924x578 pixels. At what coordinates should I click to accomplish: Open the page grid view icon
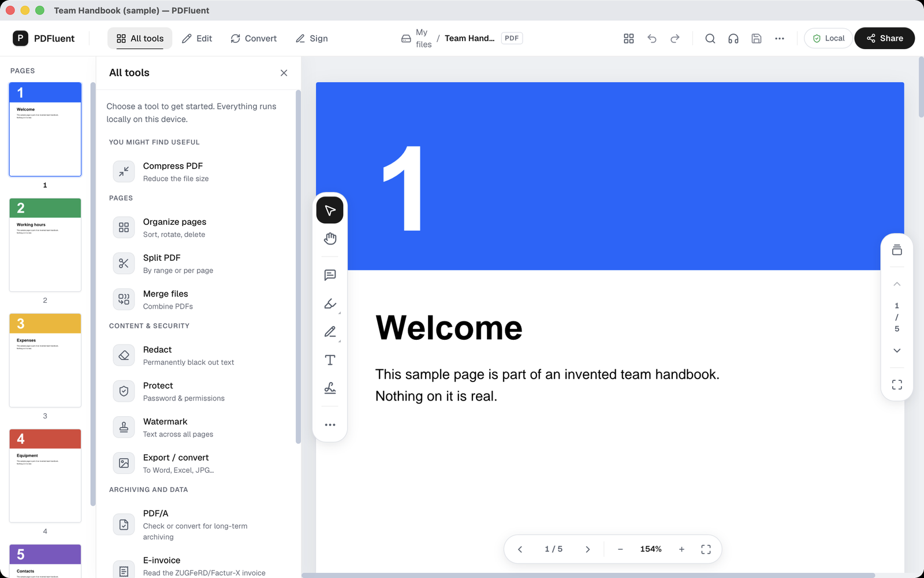pyautogui.click(x=629, y=38)
